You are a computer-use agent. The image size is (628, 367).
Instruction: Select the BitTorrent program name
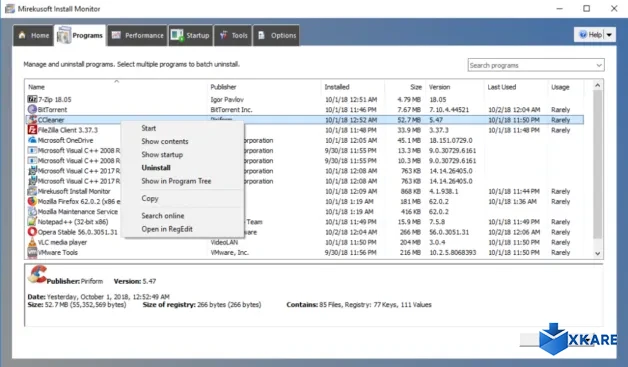52,109
